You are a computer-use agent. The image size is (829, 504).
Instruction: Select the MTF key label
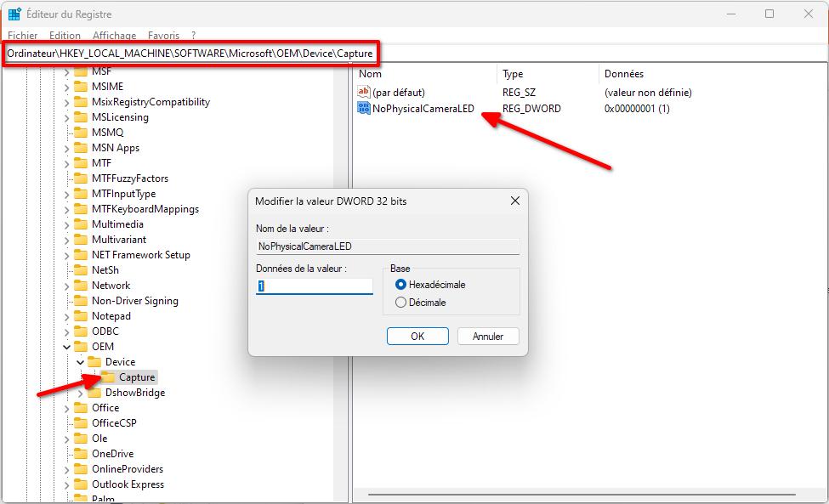click(101, 162)
